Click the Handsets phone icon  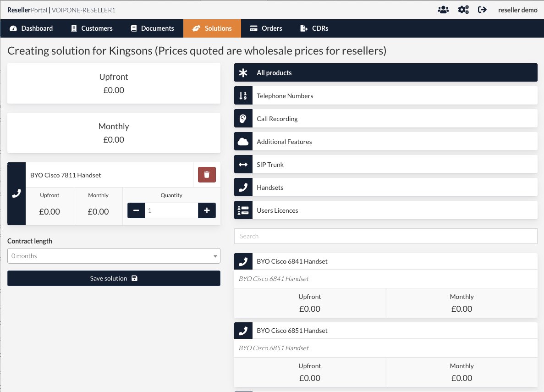243,187
